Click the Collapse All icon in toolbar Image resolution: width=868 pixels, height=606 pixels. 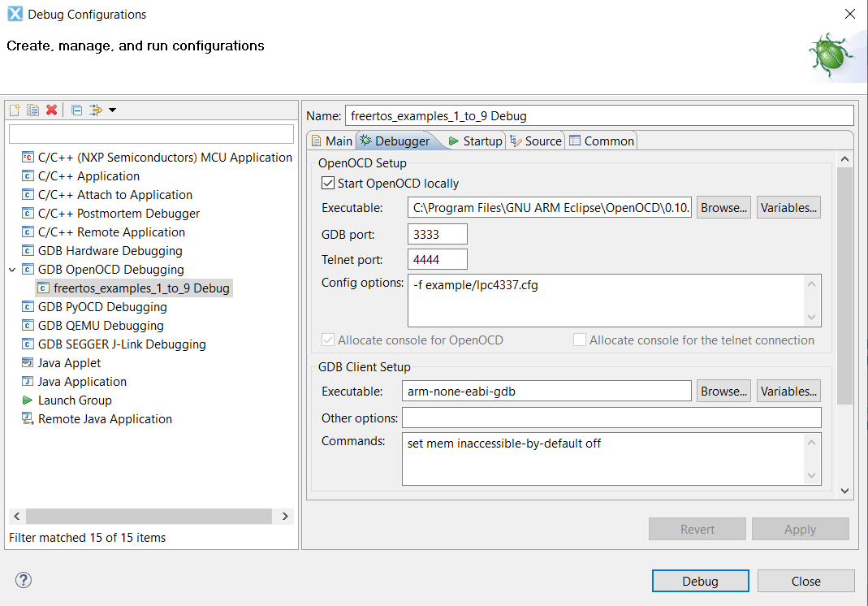point(77,110)
